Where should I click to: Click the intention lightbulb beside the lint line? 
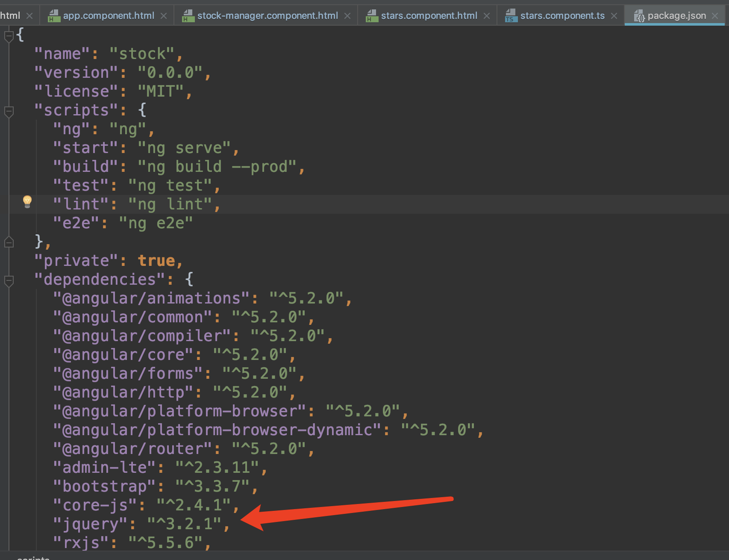tap(27, 201)
